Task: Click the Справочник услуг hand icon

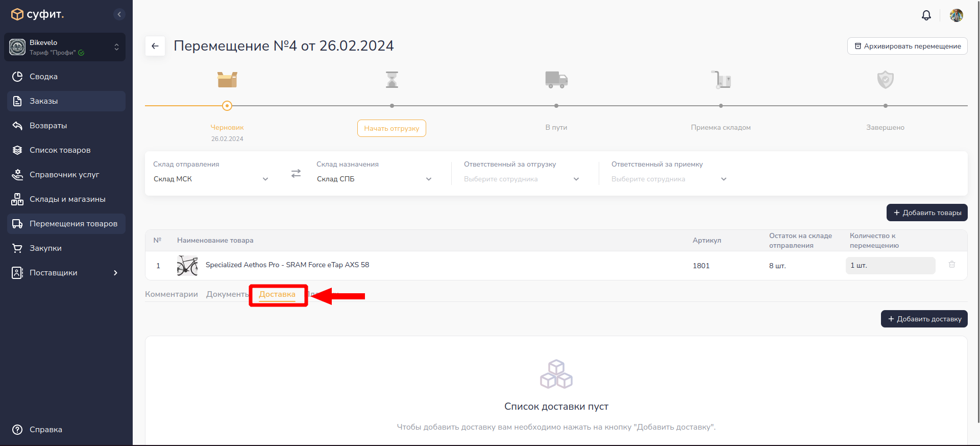Action: pos(17,175)
